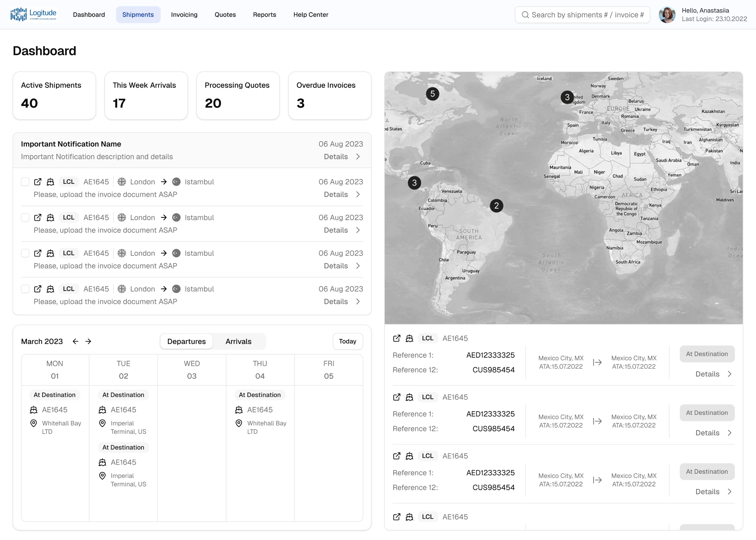Check the second AE1645 notification checkbox
The height and width of the screenshot is (540, 756).
tap(25, 217)
